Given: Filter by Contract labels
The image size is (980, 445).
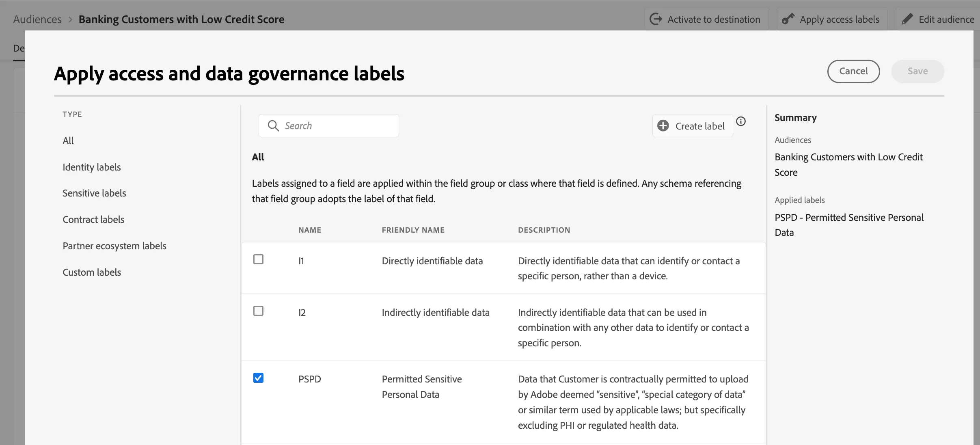Looking at the screenshot, I should point(93,219).
